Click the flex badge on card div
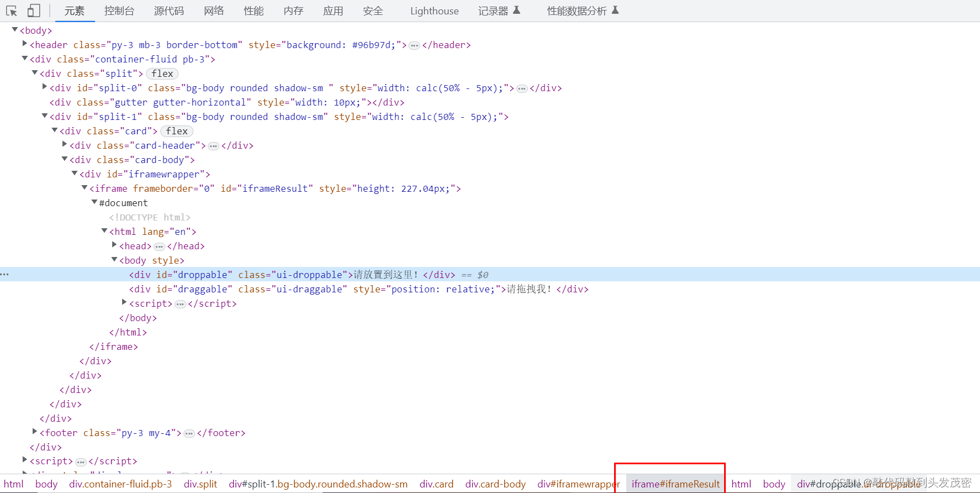This screenshot has height=493, width=980. [177, 131]
